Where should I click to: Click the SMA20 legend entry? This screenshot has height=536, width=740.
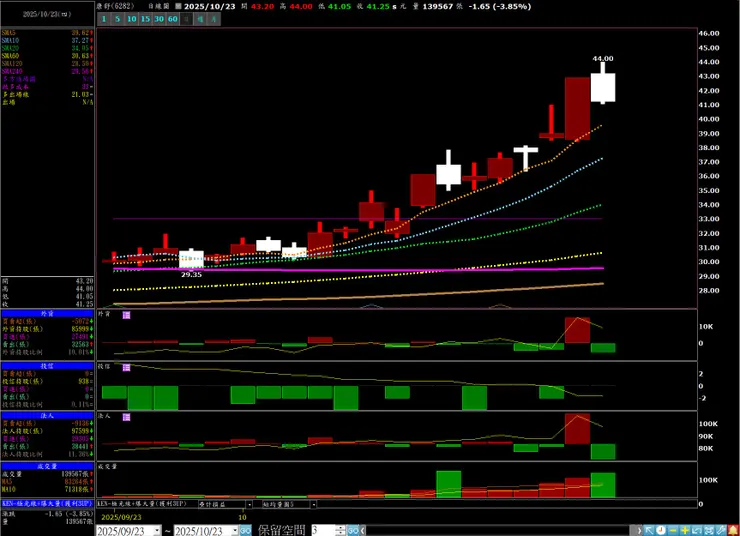tap(47, 48)
